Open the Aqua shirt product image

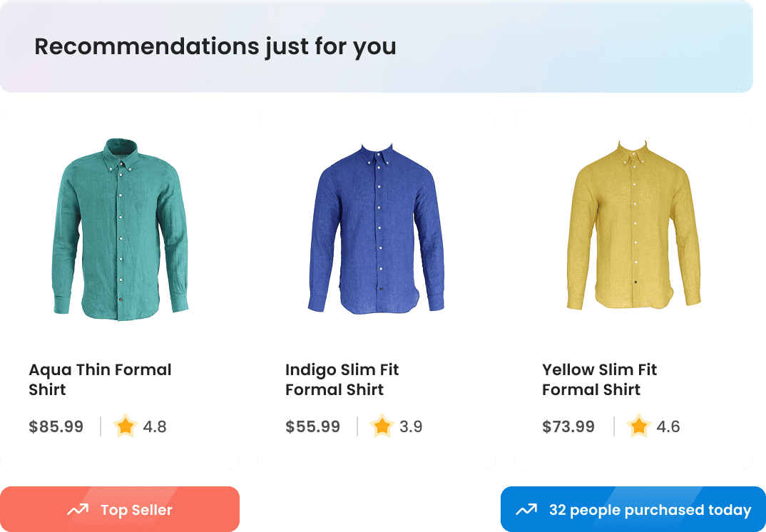[120, 228]
